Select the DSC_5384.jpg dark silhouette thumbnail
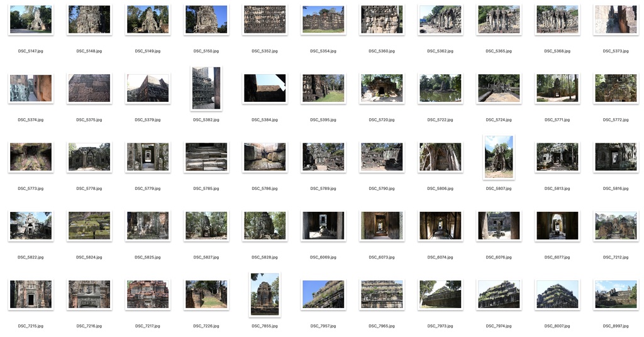The width and height of the screenshot is (644, 337). coord(265,88)
